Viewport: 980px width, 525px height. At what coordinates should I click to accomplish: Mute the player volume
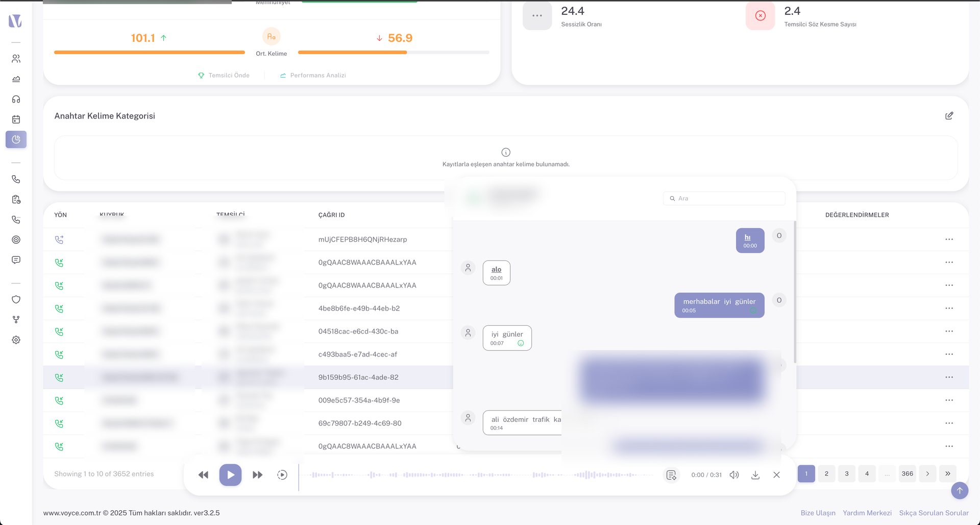point(734,475)
